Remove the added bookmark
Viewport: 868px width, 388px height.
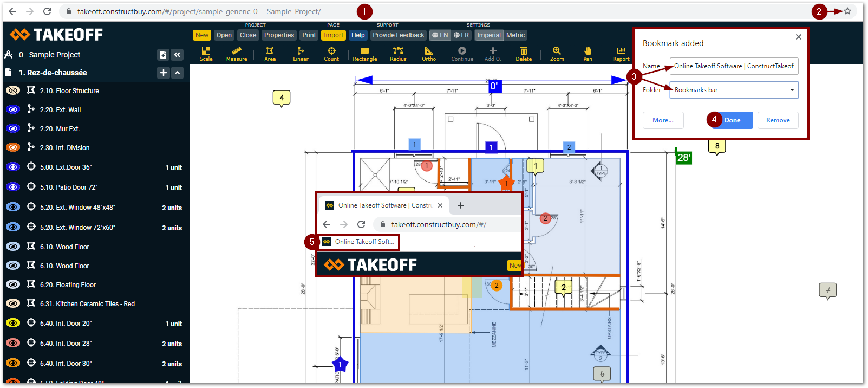(778, 120)
